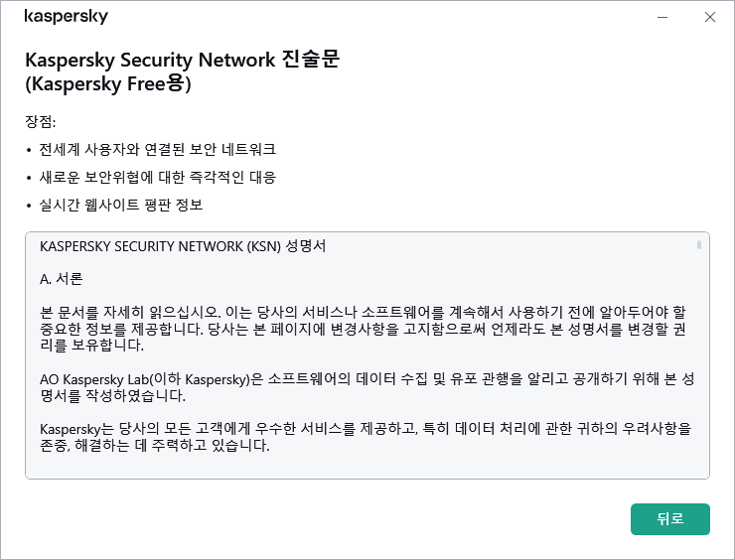735x560 pixels.
Task: Click the line starting "Kaspersky는 당사의 모든 고객에게"
Action: (x=364, y=430)
